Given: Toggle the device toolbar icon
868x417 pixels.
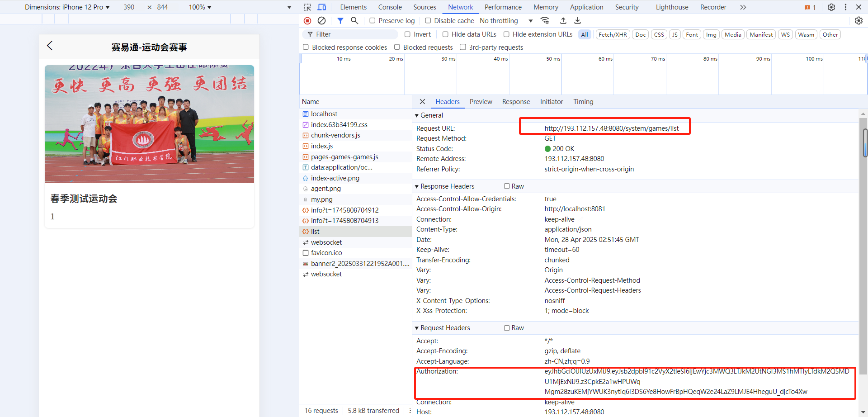Looking at the screenshot, I should 322,7.
